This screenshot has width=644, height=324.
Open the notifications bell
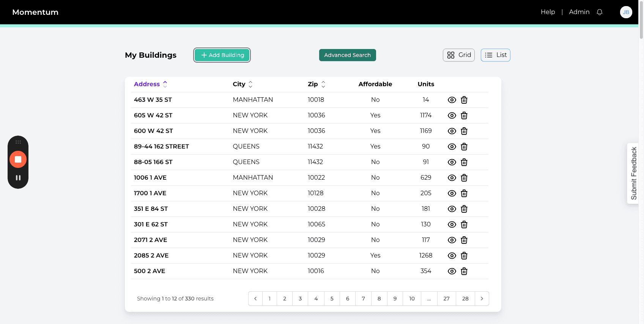coord(600,12)
